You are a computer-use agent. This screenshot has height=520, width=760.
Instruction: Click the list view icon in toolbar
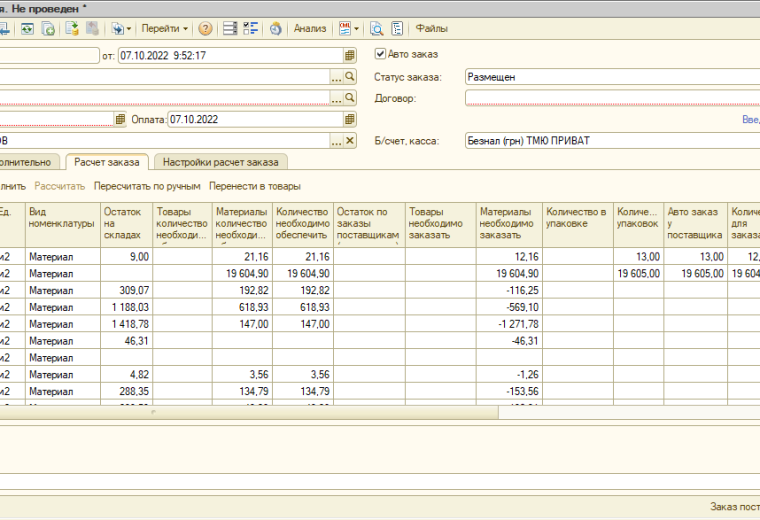[230, 29]
